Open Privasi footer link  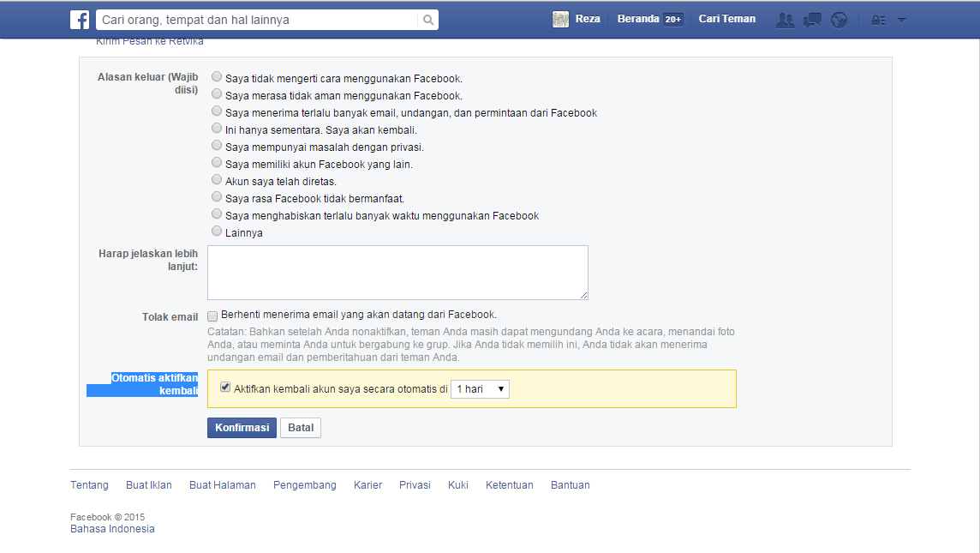[x=415, y=484]
